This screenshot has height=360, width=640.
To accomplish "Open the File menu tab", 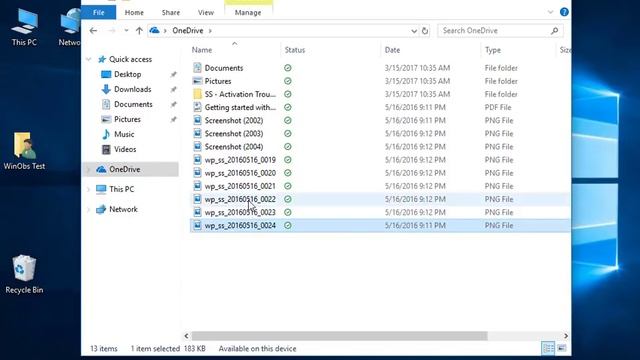I will 98,13.
